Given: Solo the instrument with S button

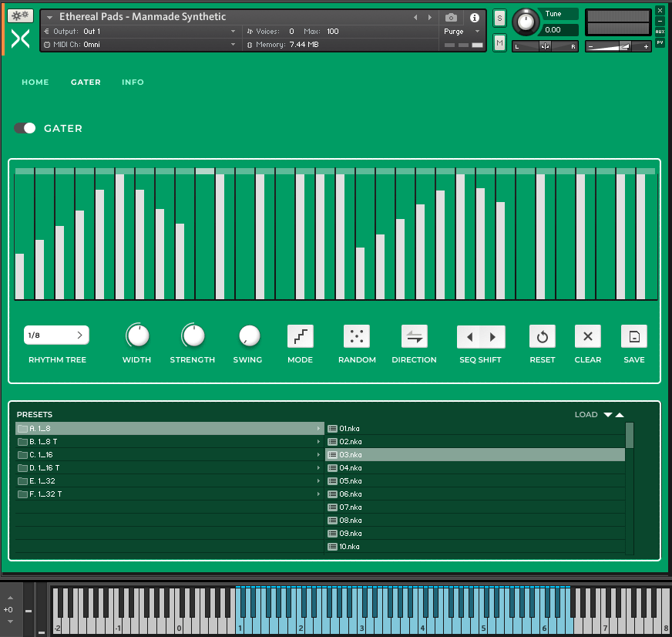Looking at the screenshot, I should (499, 19).
